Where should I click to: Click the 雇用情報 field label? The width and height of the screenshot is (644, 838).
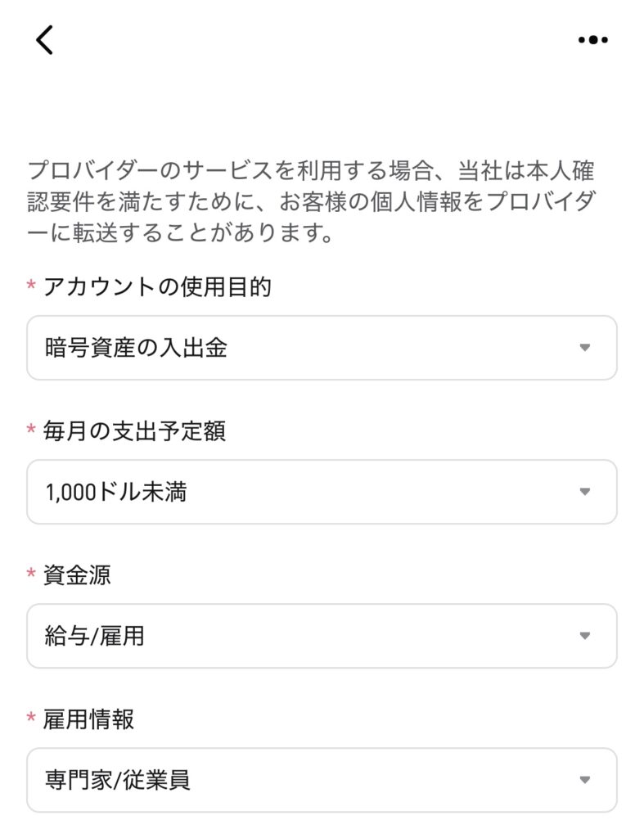[x=88, y=719]
